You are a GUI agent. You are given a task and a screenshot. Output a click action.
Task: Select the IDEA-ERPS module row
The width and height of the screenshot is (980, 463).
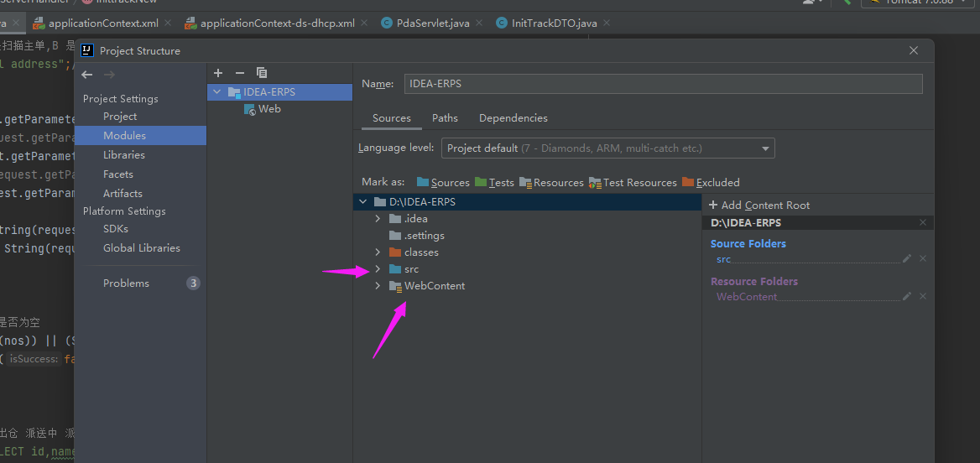tap(280, 92)
